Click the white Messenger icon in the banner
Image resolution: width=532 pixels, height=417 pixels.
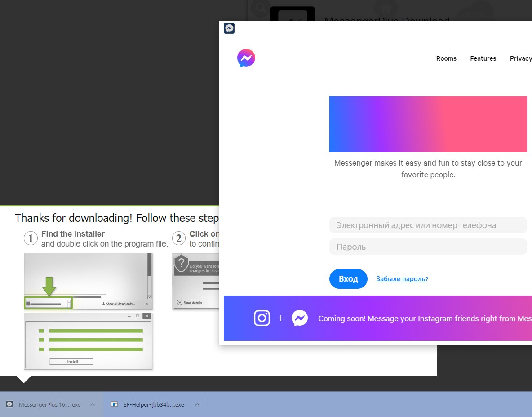[300, 318]
